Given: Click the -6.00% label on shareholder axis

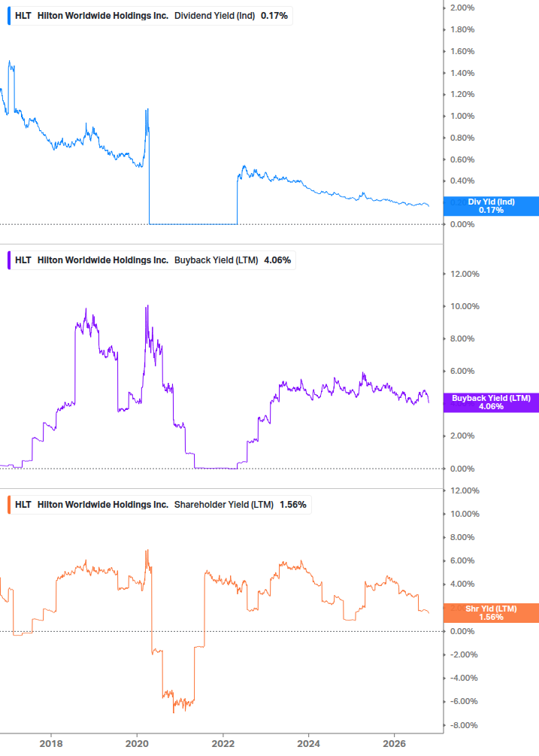Looking at the screenshot, I should coord(464,702).
